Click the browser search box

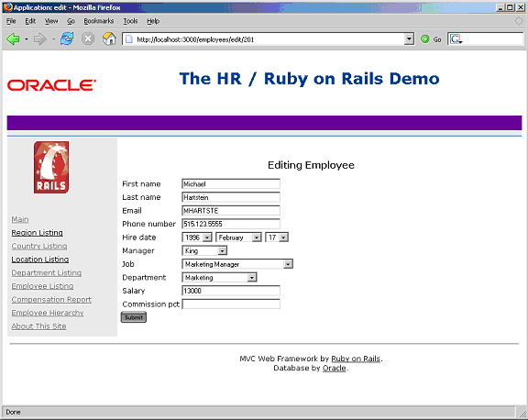click(x=493, y=39)
